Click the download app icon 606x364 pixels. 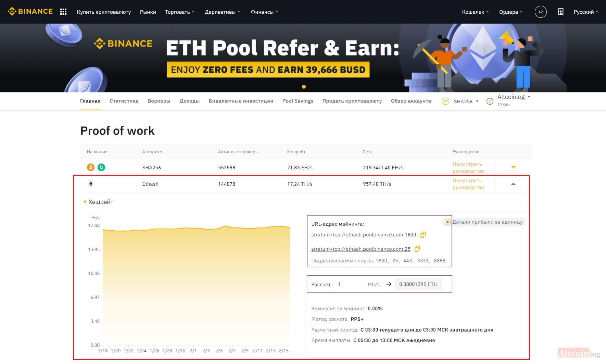(x=561, y=12)
